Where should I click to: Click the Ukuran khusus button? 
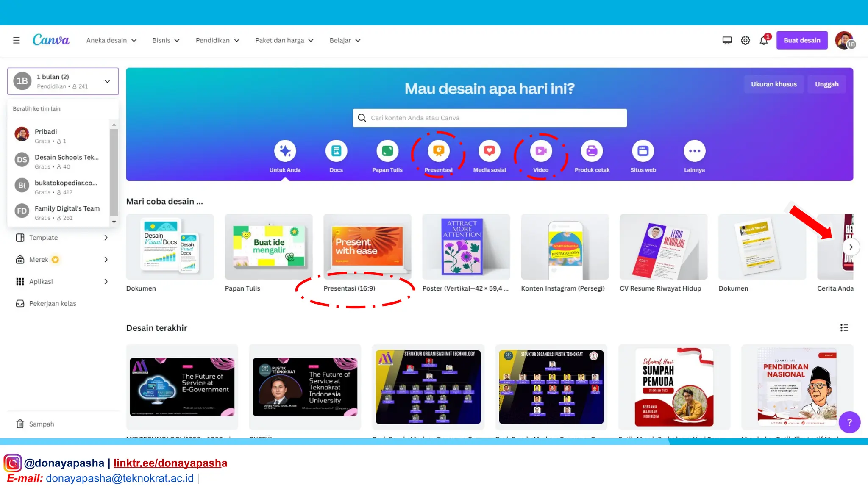[773, 84]
